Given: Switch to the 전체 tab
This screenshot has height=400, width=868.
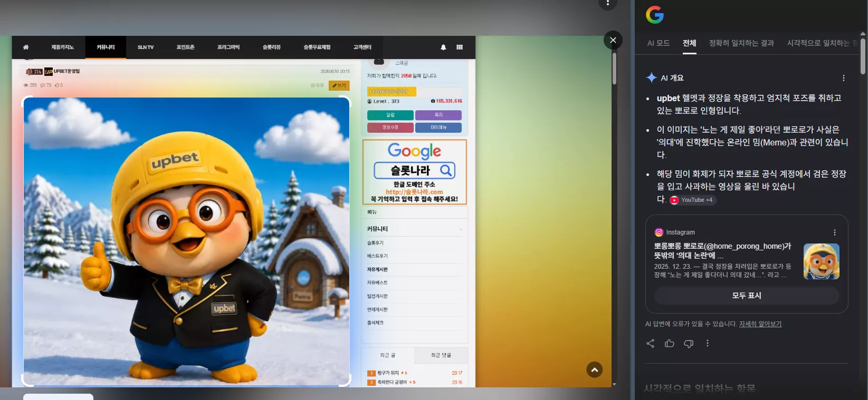Looking at the screenshot, I should pos(689,43).
